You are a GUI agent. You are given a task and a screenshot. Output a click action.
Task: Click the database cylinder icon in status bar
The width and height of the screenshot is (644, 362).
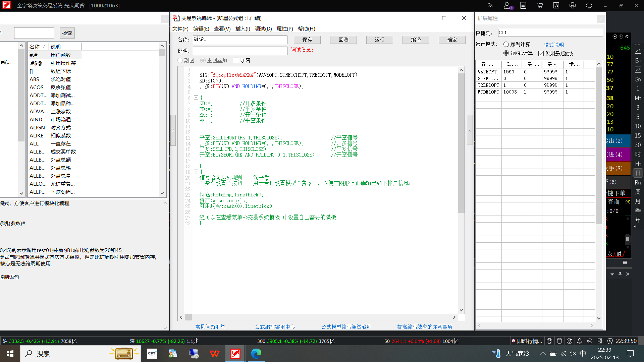click(559, 341)
